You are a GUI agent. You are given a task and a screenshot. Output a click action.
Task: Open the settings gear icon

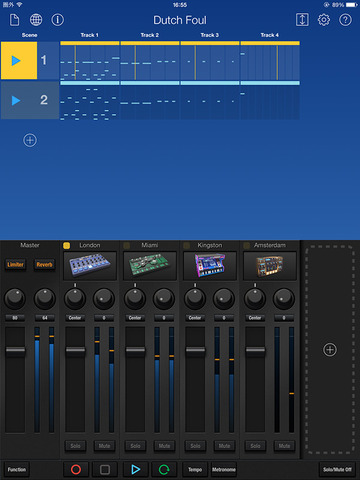324,20
